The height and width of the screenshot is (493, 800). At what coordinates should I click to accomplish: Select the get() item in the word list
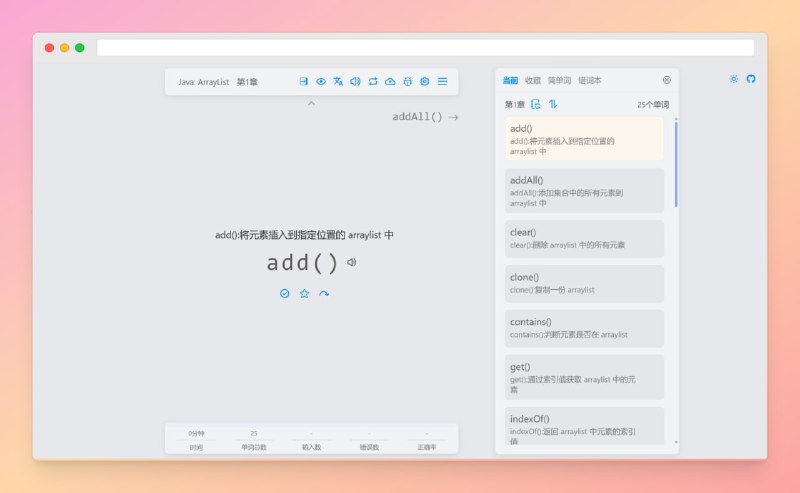(584, 377)
